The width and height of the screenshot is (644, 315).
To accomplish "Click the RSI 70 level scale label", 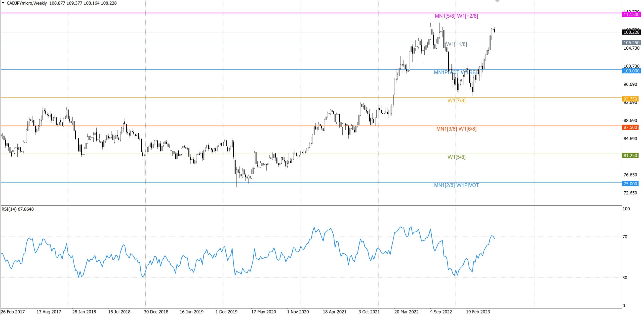I will [x=625, y=237].
